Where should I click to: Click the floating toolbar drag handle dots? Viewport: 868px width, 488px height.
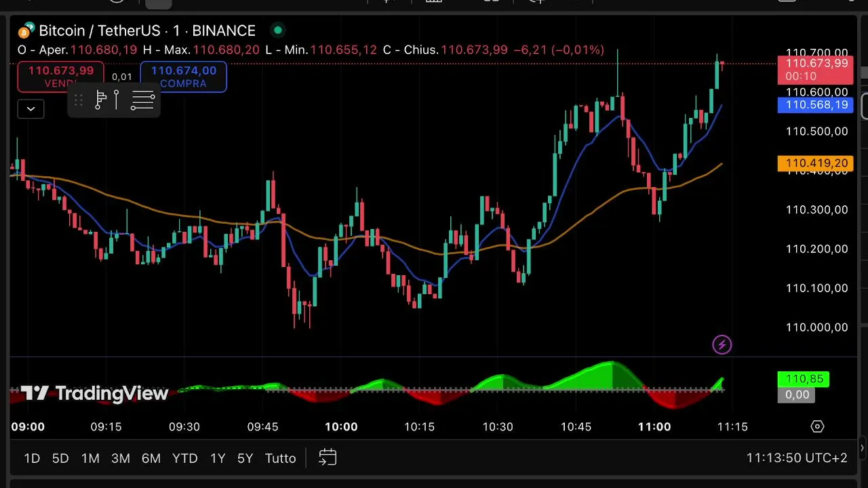click(79, 100)
